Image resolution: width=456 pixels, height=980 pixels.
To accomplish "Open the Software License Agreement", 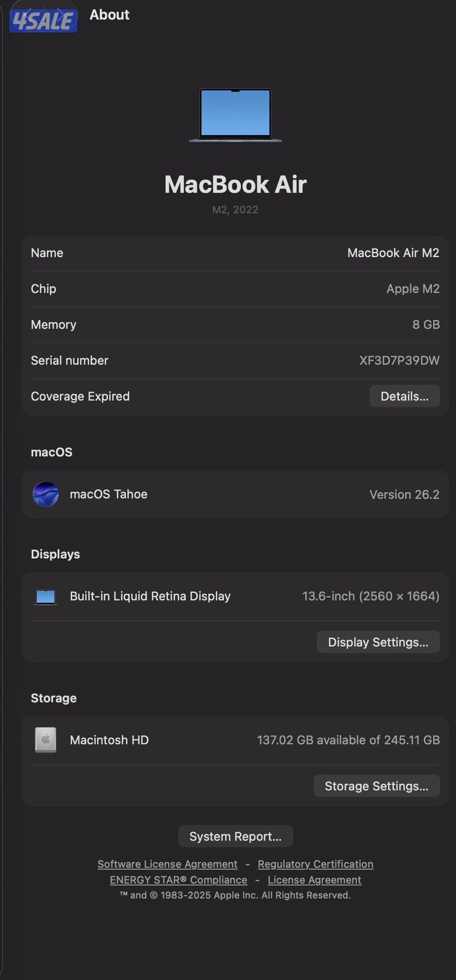I will click(x=167, y=864).
